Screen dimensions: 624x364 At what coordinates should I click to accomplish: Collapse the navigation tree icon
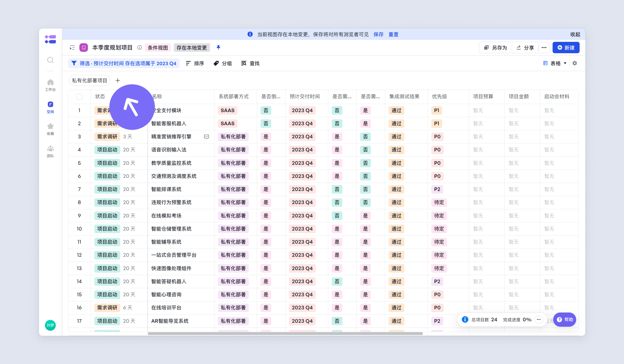(72, 48)
